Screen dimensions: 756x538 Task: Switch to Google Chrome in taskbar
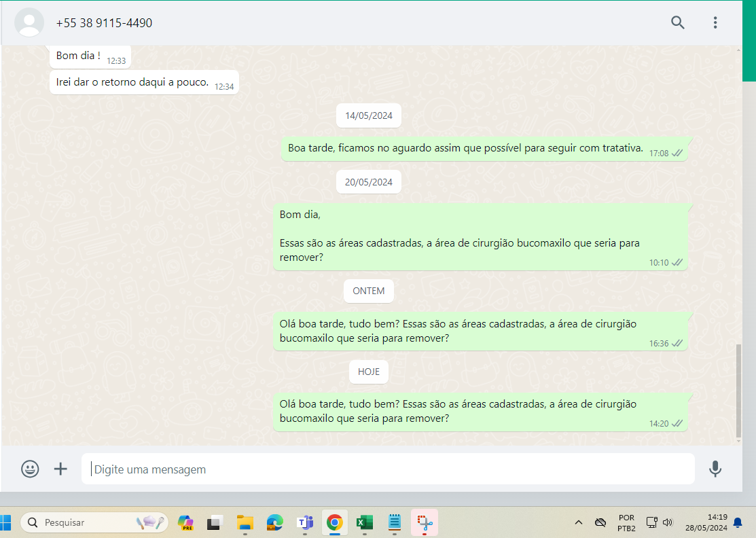click(x=334, y=522)
